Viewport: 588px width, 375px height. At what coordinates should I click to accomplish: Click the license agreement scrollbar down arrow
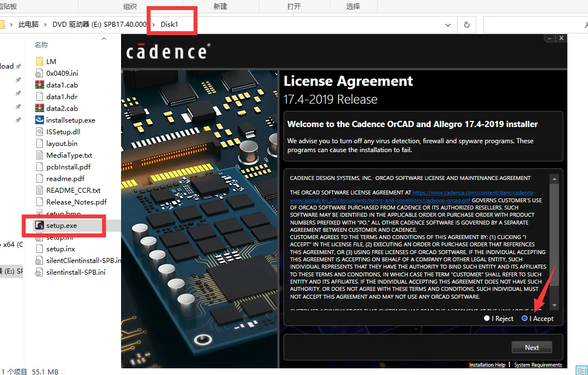click(554, 306)
